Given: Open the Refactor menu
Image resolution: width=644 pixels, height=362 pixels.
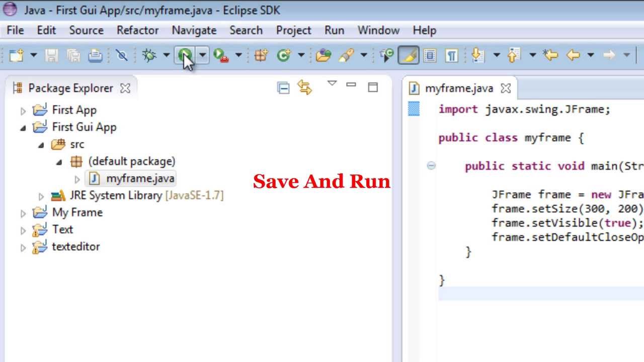Looking at the screenshot, I should pyautogui.click(x=138, y=30).
